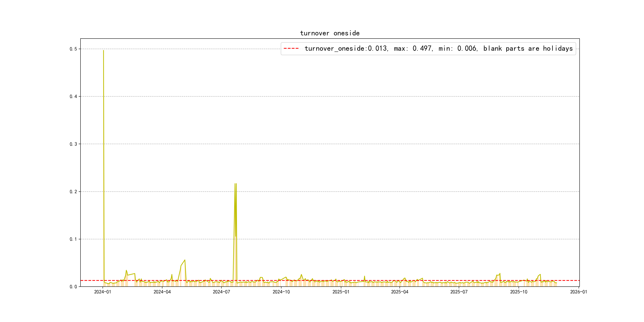Viewport: 644px width, 322px height.
Task: Click the 2024-07 x-axis date label
Action: point(221,292)
